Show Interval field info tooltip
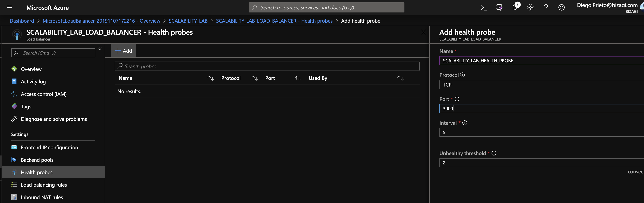This screenshot has height=203, width=644. click(465, 123)
